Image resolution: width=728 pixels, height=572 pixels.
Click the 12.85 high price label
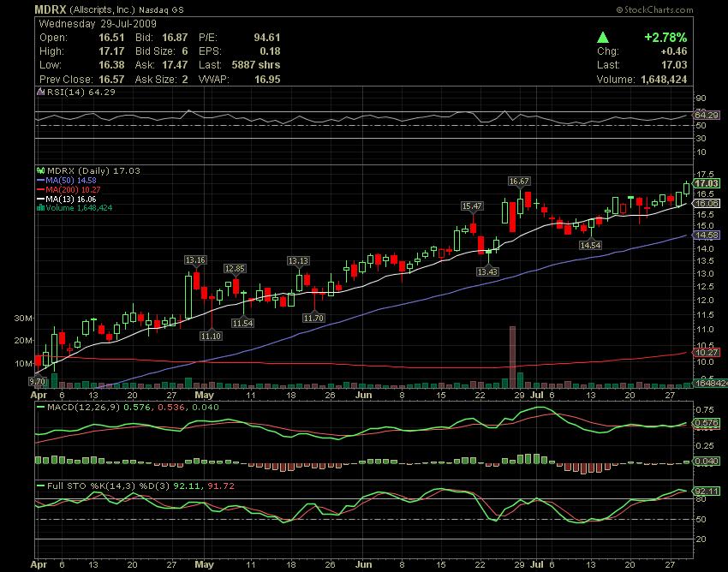tap(235, 268)
